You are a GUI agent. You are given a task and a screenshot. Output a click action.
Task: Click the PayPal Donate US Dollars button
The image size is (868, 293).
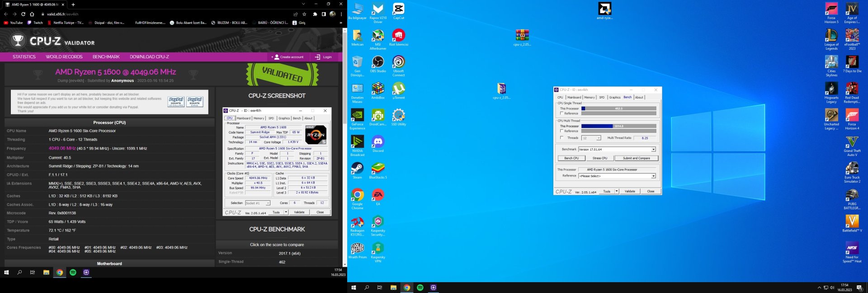tap(176, 101)
